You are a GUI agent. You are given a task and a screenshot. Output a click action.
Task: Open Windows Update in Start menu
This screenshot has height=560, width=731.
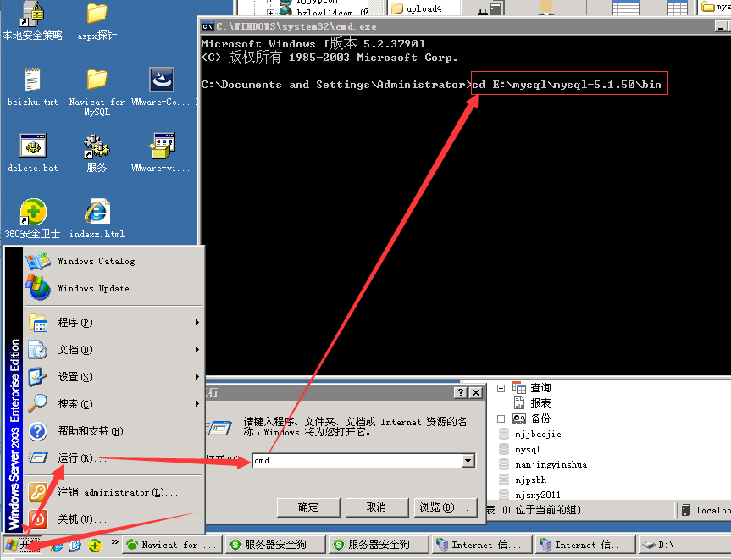114,288
